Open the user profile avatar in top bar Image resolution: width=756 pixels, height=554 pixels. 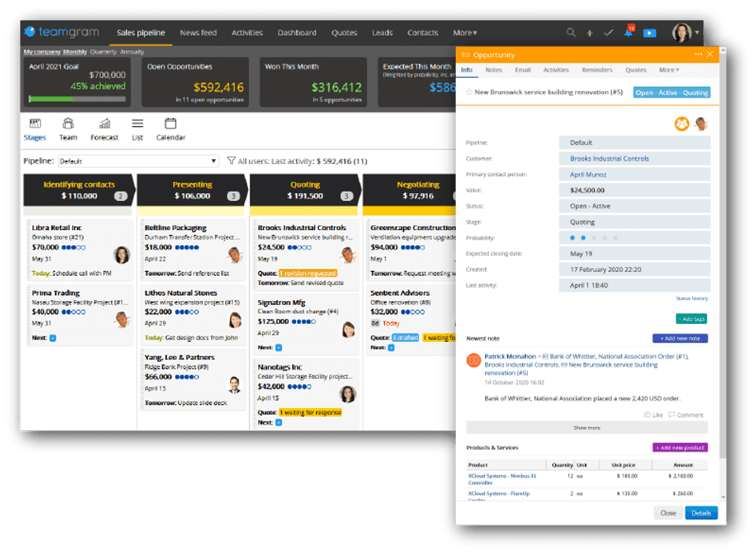tap(682, 32)
